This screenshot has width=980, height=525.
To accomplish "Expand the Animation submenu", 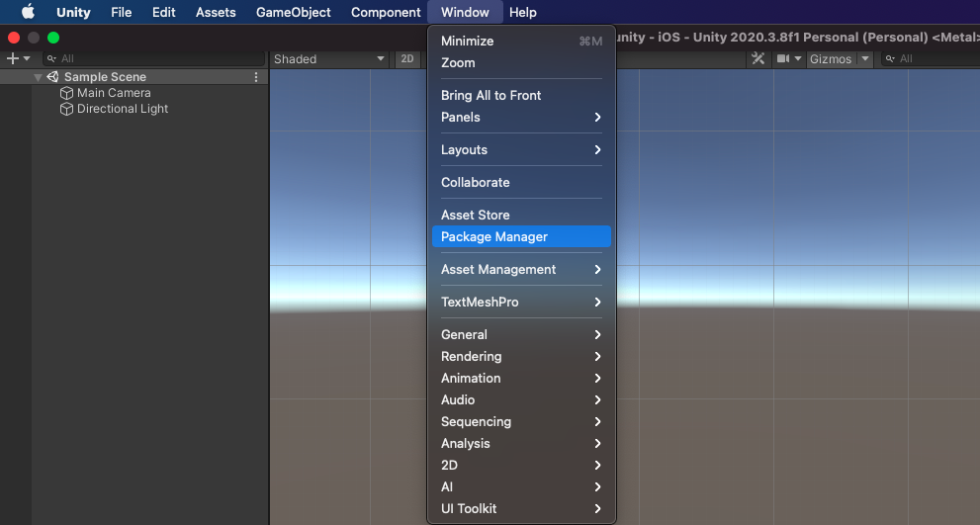I will pos(521,378).
